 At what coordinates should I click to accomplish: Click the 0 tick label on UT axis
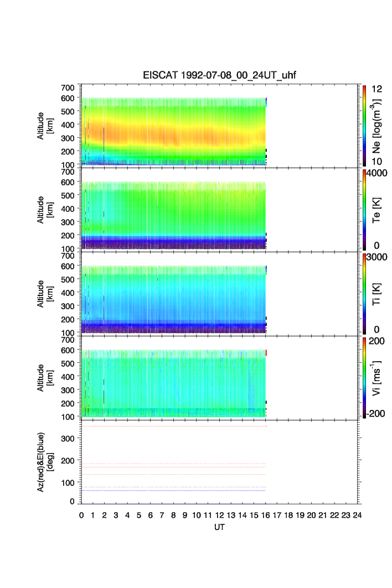81,515
